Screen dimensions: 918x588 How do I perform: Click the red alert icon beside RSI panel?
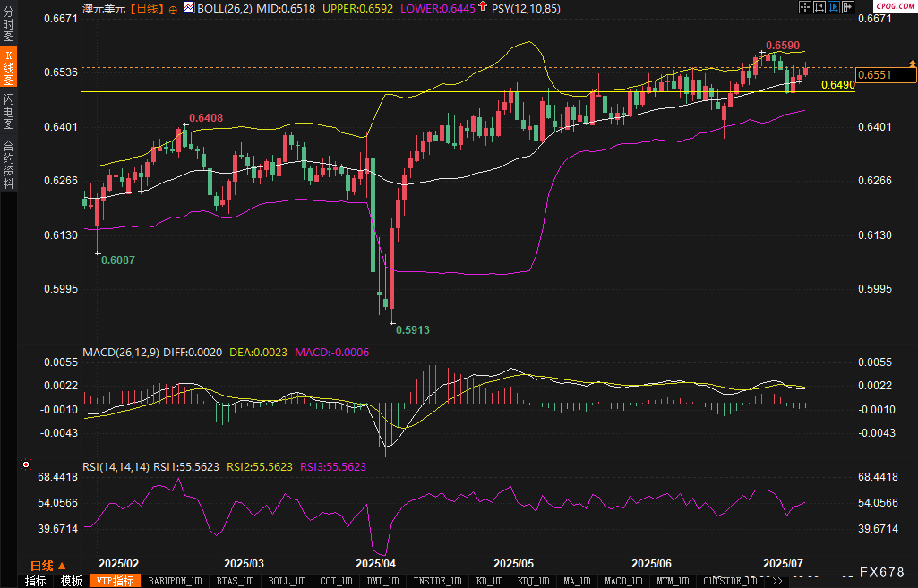(x=26, y=465)
